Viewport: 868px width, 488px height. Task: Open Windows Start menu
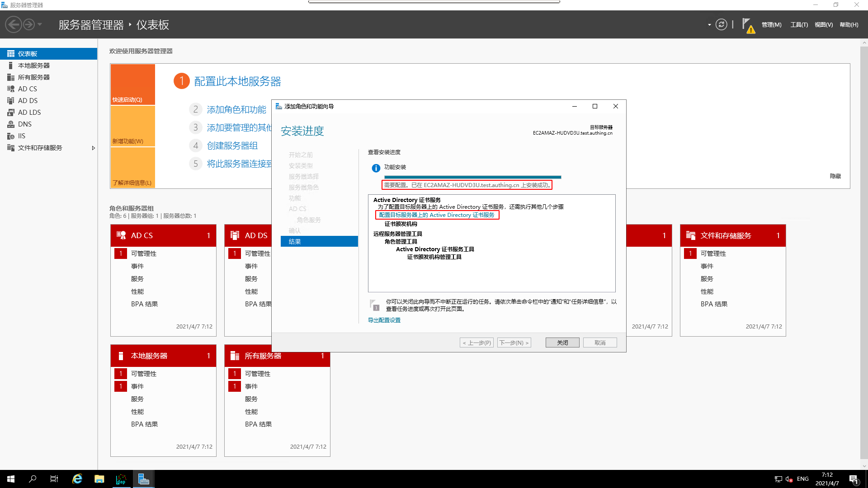[x=11, y=479]
